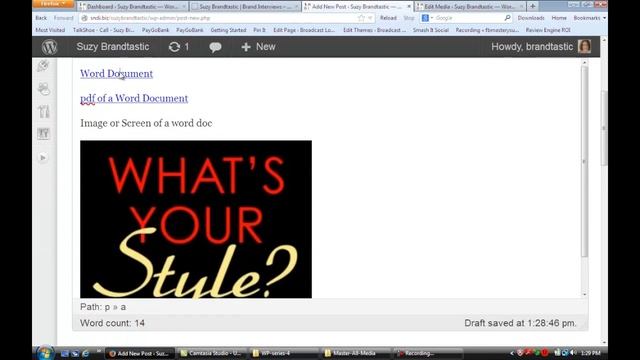Select the Add New Post browser tab
640x360 pixels.
click(357, 7)
